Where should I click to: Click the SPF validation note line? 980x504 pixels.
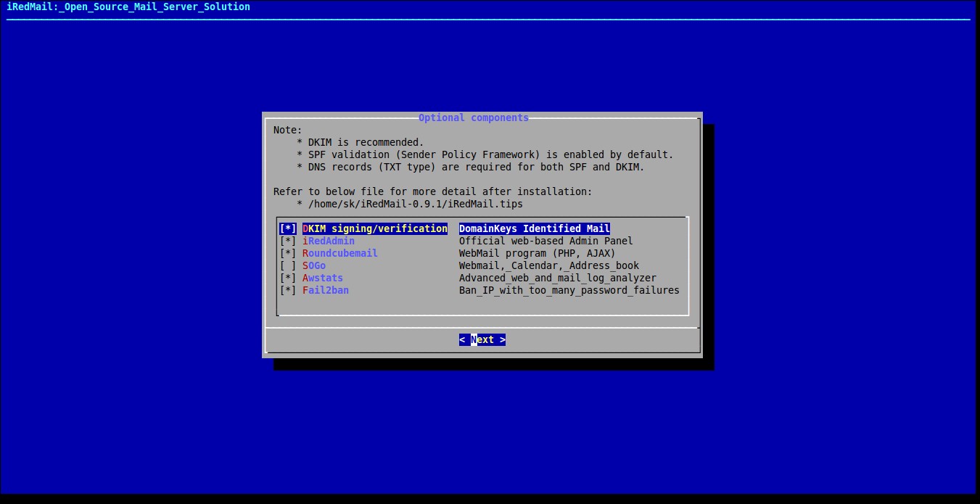tap(491, 154)
